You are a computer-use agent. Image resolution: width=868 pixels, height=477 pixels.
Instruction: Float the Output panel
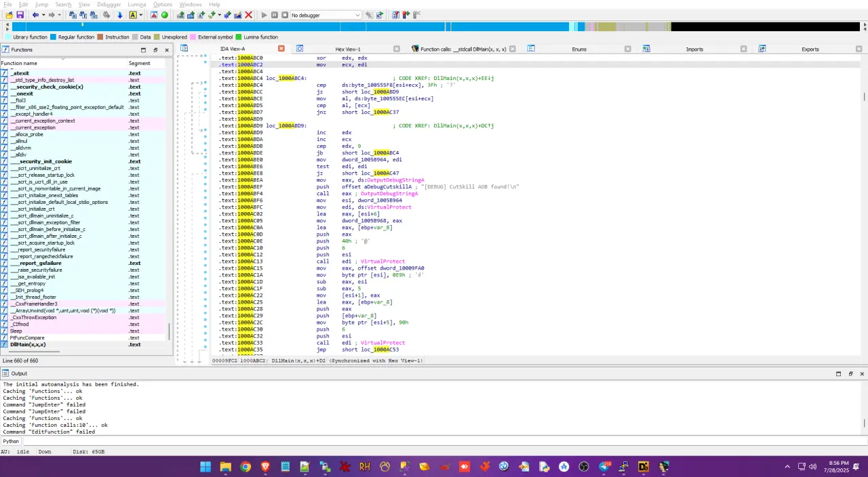point(850,373)
